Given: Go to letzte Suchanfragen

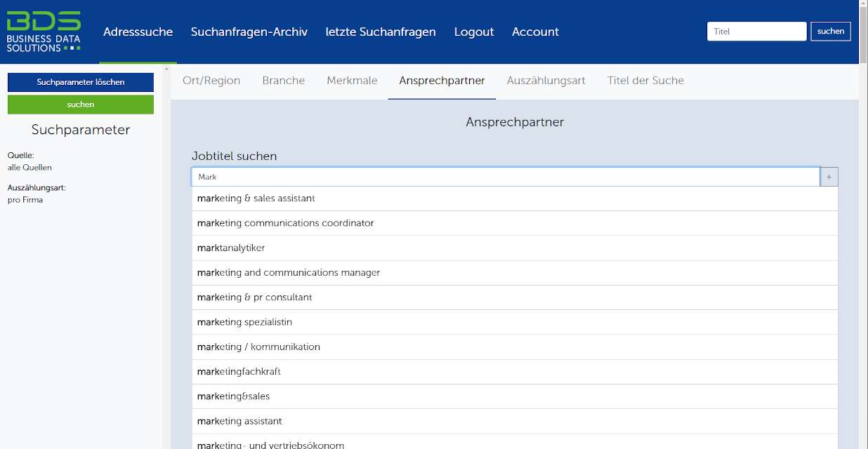Looking at the screenshot, I should tap(381, 32).
